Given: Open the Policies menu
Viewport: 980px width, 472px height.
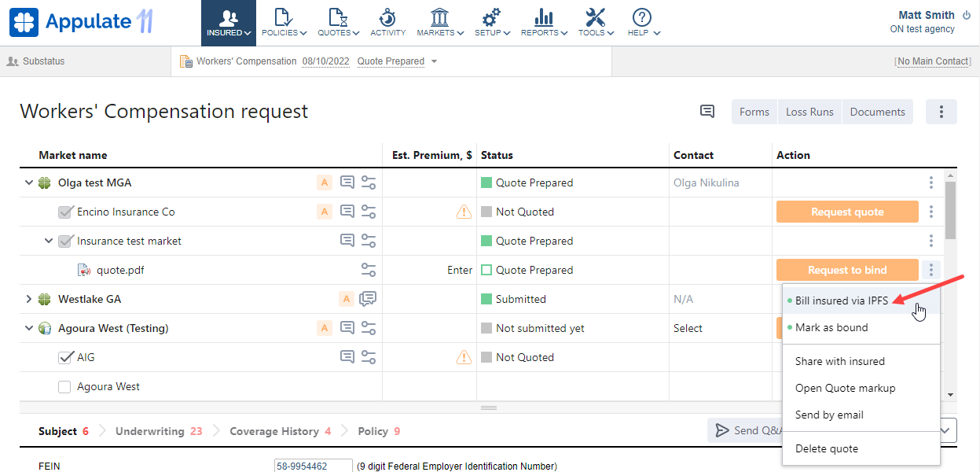Looking at the screenshot, I should [284, 23].
